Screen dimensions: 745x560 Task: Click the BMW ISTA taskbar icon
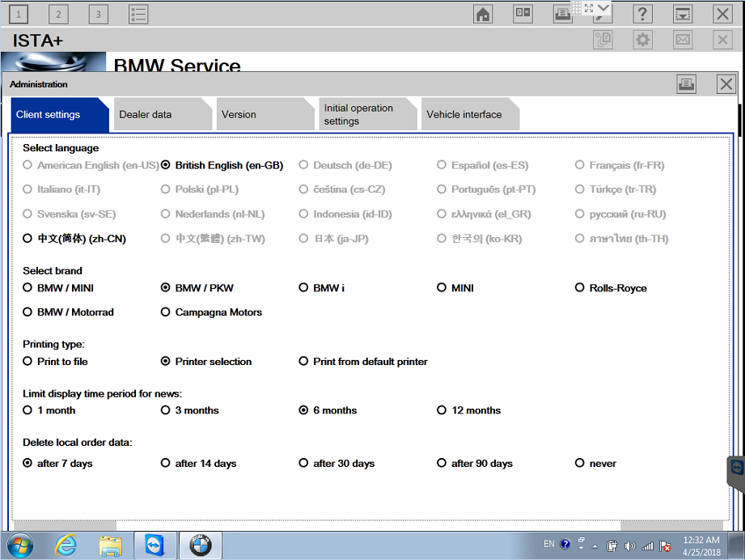coord(201,545)
